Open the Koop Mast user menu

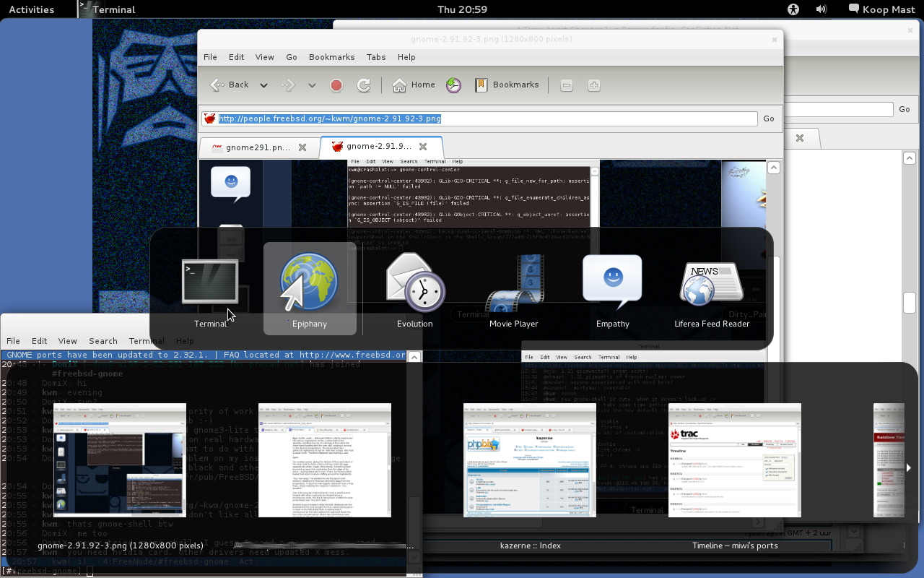pos(882,9)
